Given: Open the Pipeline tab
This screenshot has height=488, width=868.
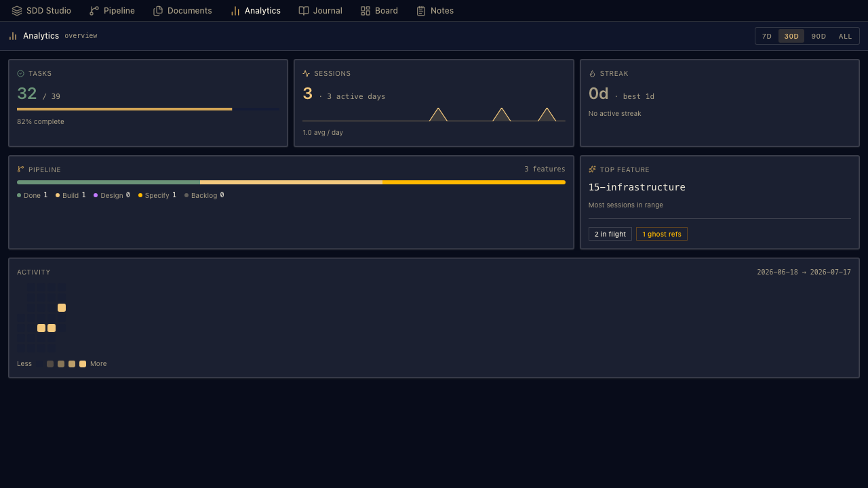Looking at the screenshot, I should [112, 11].
